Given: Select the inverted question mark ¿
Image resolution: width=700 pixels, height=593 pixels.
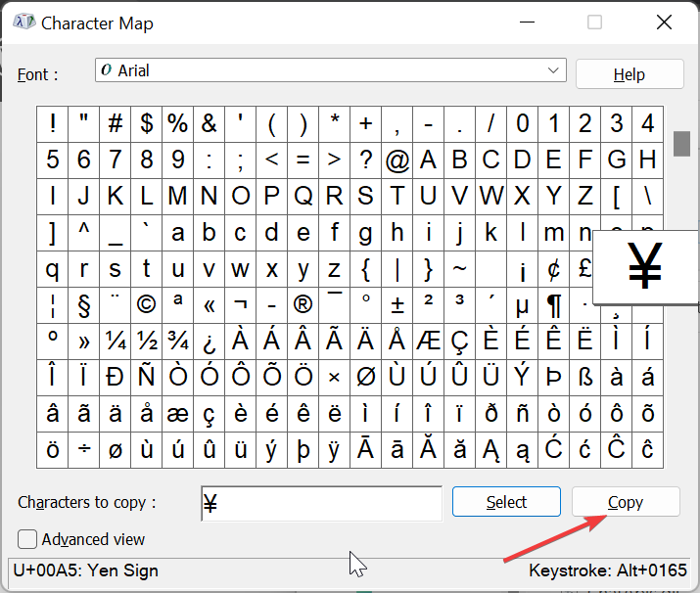Looking at the screenshot, I should 209,342.
